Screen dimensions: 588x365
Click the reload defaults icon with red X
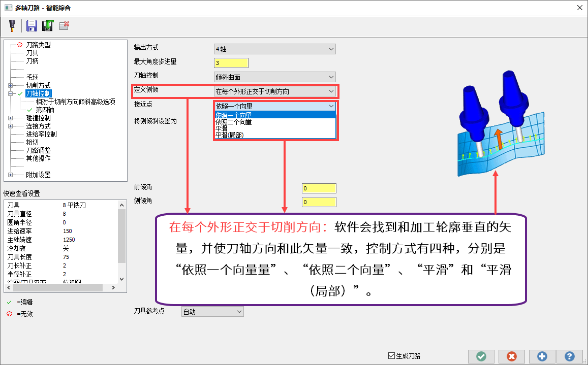pos(64,25)
